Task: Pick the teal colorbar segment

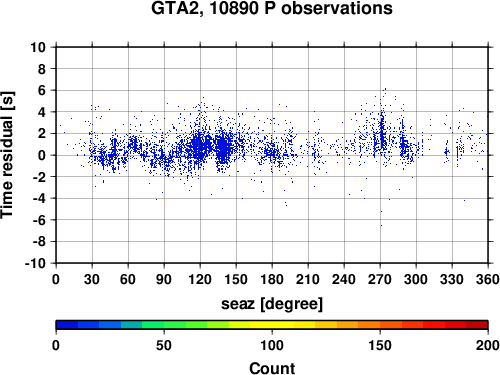Action: click(x=131, y=325)
